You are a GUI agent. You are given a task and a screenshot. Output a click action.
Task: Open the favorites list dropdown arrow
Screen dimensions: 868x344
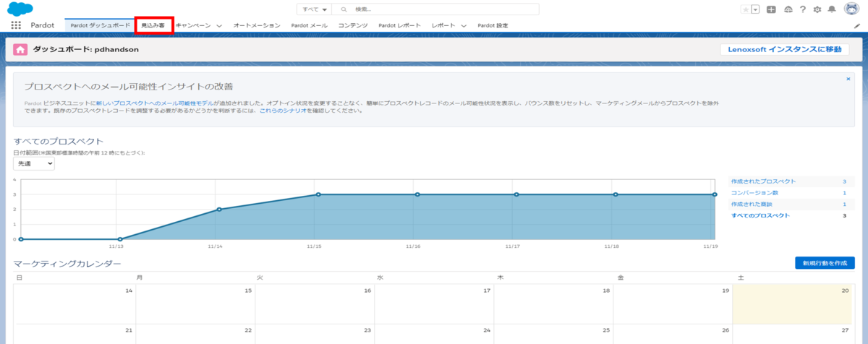(x=755, y=9)
